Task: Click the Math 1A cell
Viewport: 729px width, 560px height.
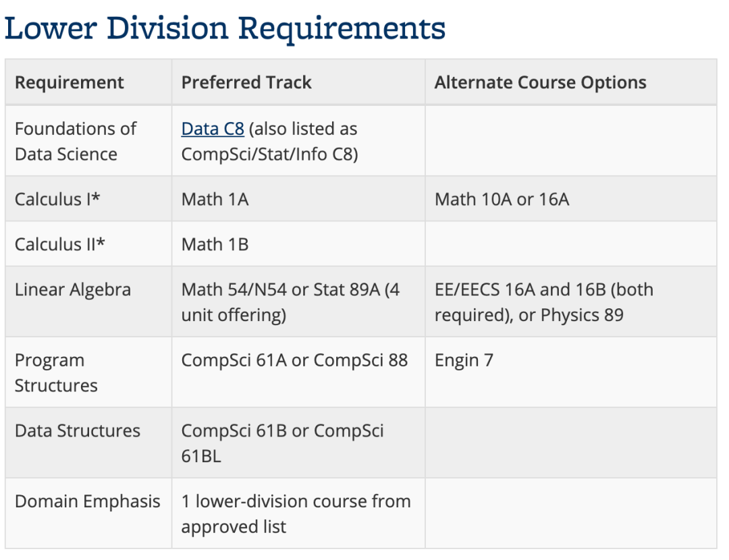Action: (x=215, y=199)
